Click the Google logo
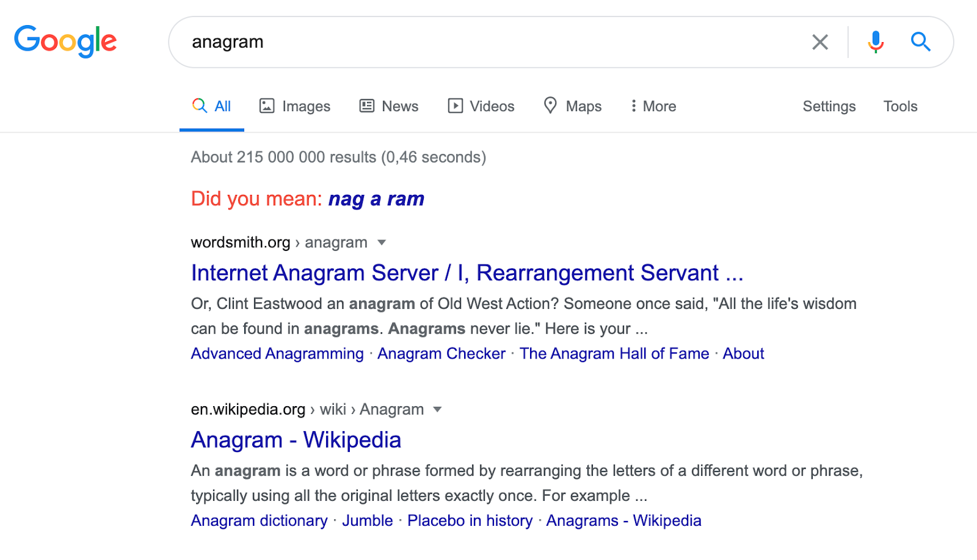Image resolution: width=977 pixels, height=560 pixels. (x=65, y=41)
